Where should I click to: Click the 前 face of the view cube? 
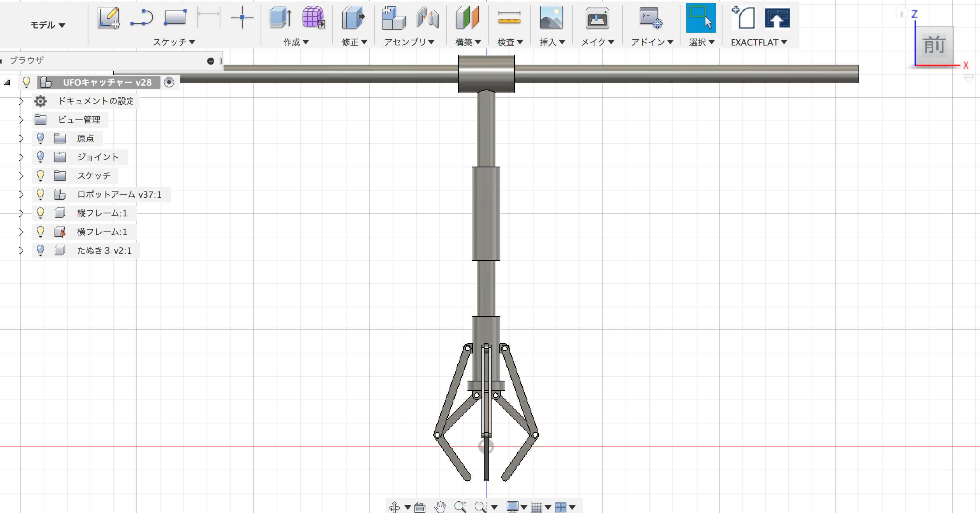[934, 46]
